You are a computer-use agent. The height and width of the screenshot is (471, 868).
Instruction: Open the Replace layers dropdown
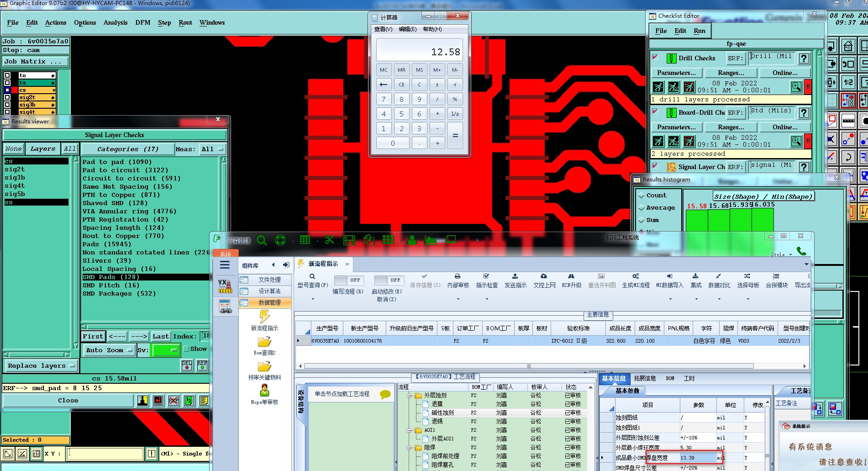point(42,366)
